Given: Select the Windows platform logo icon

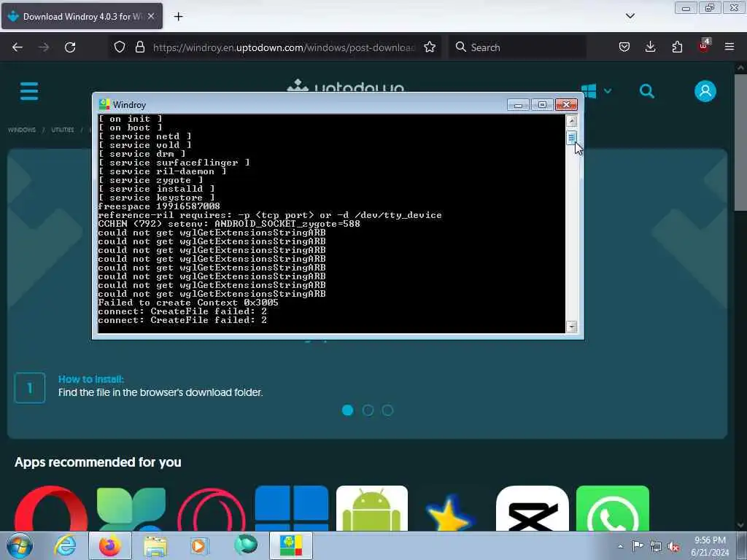Looking at the screenshot, I should pyautogui.click(x=589, y=90).
